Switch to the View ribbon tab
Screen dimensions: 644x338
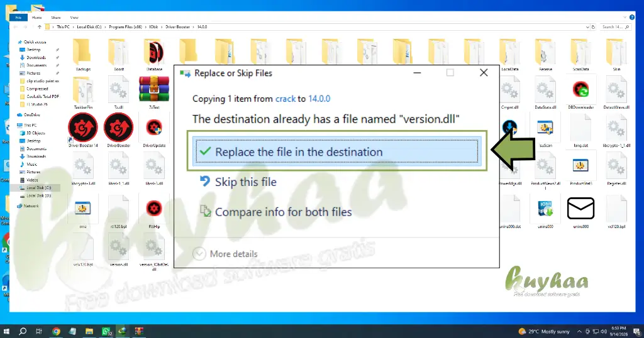[74, 18]
